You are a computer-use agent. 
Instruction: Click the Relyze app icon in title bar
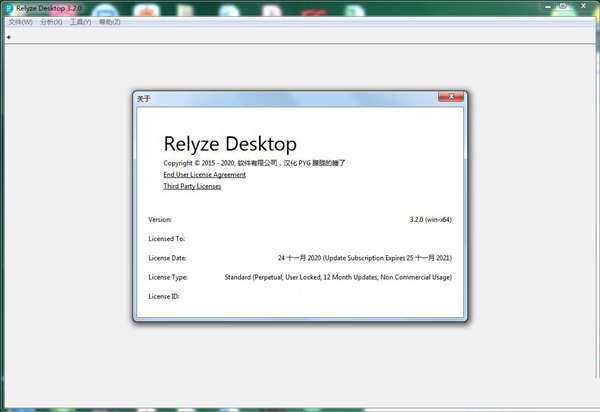tap(8, 6)
